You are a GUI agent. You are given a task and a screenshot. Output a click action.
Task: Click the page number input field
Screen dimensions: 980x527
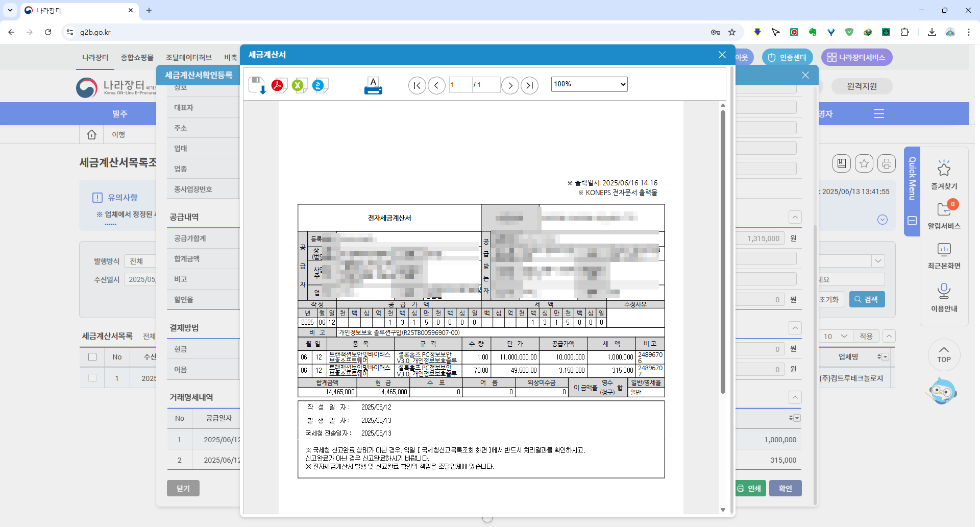coord(459,85)
